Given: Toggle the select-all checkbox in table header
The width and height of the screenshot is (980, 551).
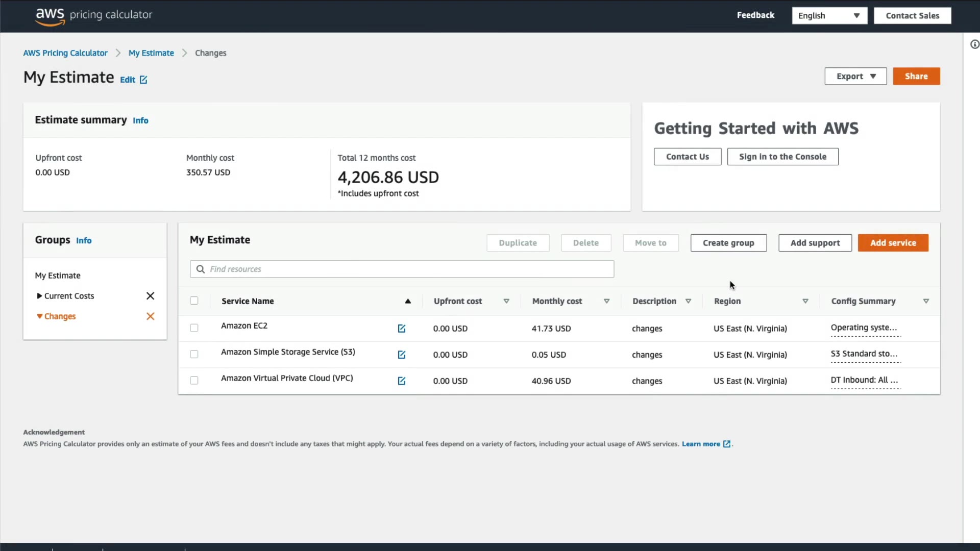Looking at the screenshot, I should click(x=194, y=301).
